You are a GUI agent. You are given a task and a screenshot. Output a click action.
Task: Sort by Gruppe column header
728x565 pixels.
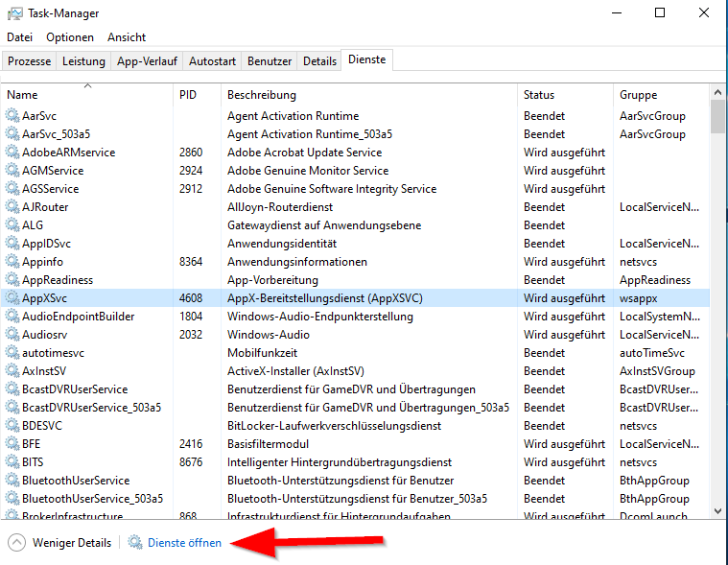(x=661, y=95)
